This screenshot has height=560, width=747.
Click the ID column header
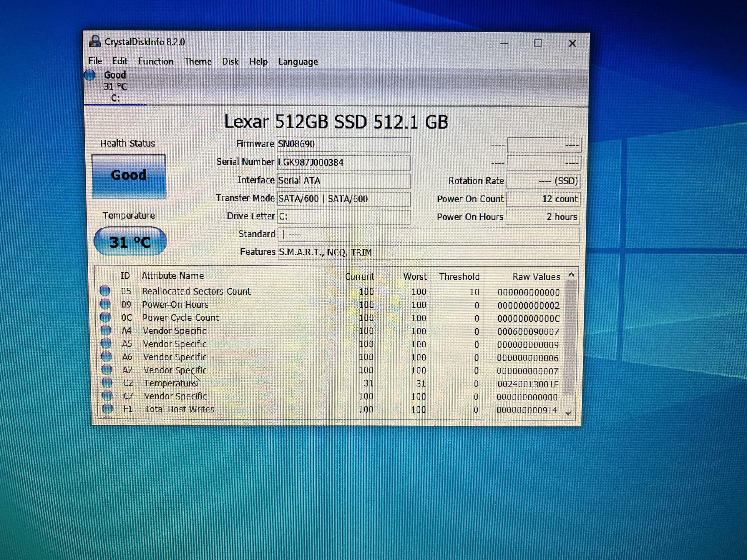pyautogui.click(x=125, y=276)
